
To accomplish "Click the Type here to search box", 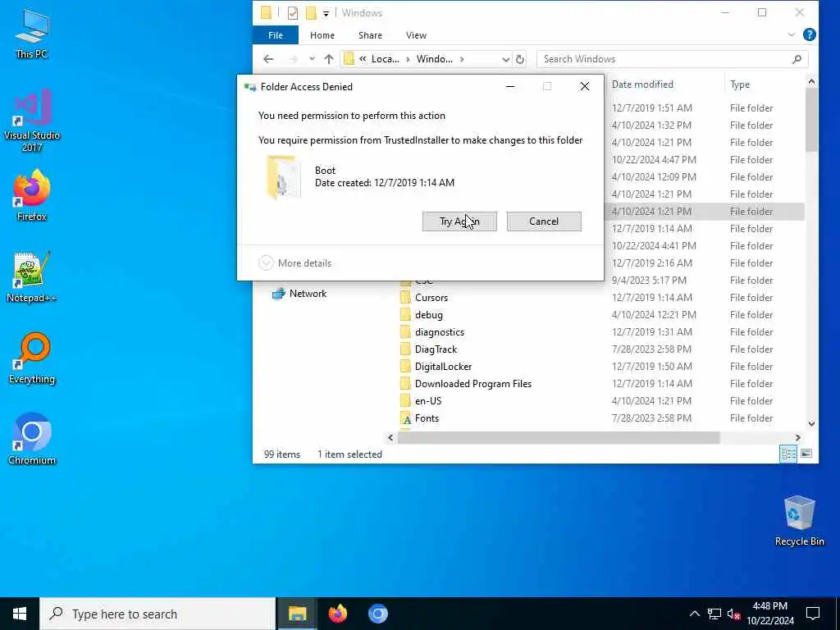I will [157, 614].
